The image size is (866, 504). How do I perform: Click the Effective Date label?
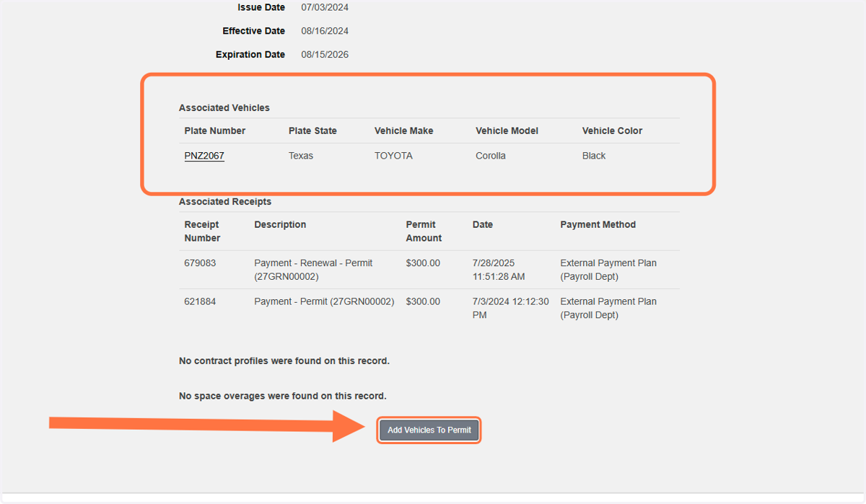[x=254, y=31]
